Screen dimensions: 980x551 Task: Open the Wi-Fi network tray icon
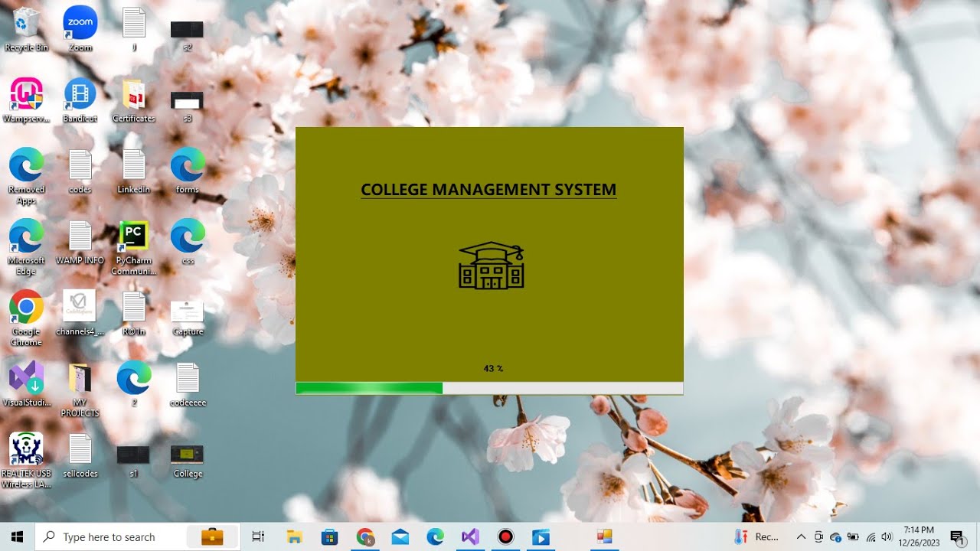(x=871, y=537)
